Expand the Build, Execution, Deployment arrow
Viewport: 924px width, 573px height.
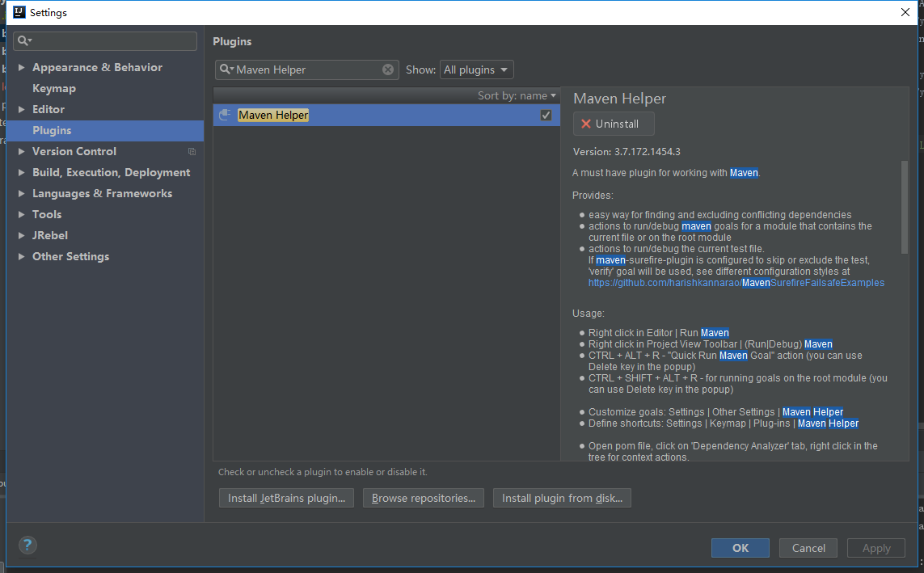[x=21, y=172]
